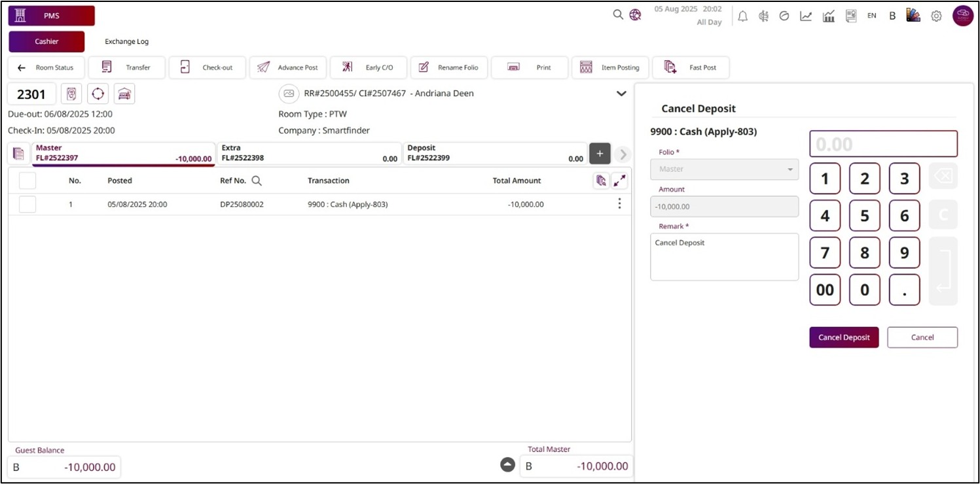Tick the select-all checkbox in table header

[27, 181]
